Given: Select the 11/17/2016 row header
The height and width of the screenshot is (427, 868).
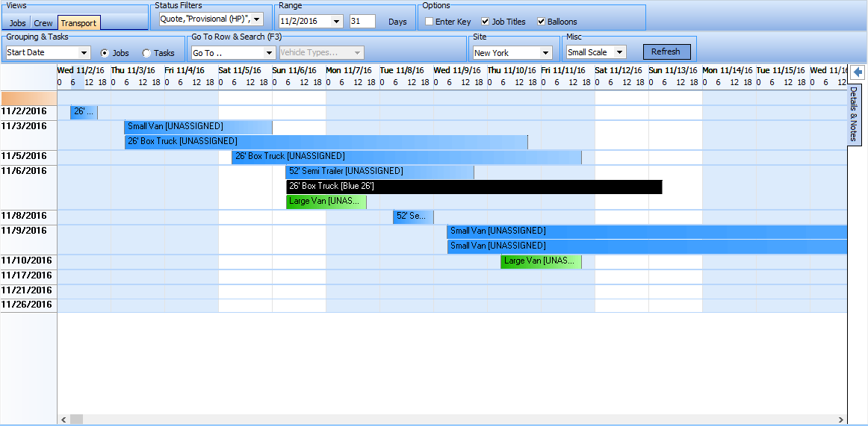Looking at the screenshot, I should click(28, 275).
